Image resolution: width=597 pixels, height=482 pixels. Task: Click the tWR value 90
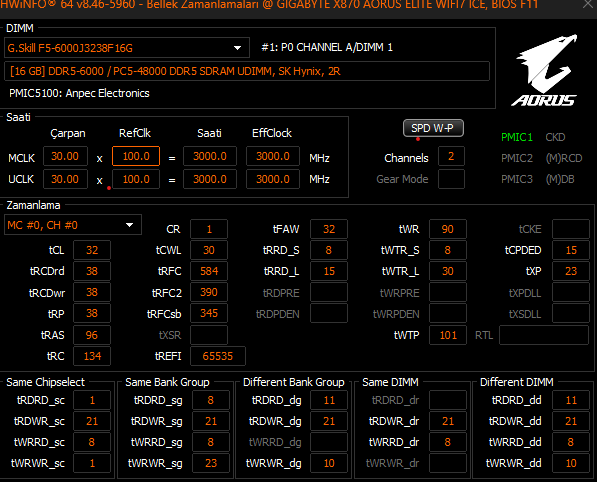pyautogui.click(x=448, y=229)
